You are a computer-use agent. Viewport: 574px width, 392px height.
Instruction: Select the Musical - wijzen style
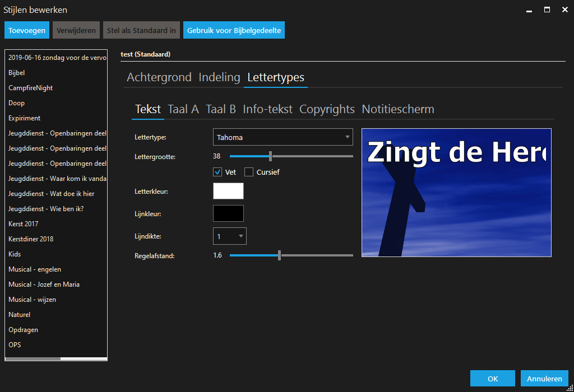[x=56, y=300]
